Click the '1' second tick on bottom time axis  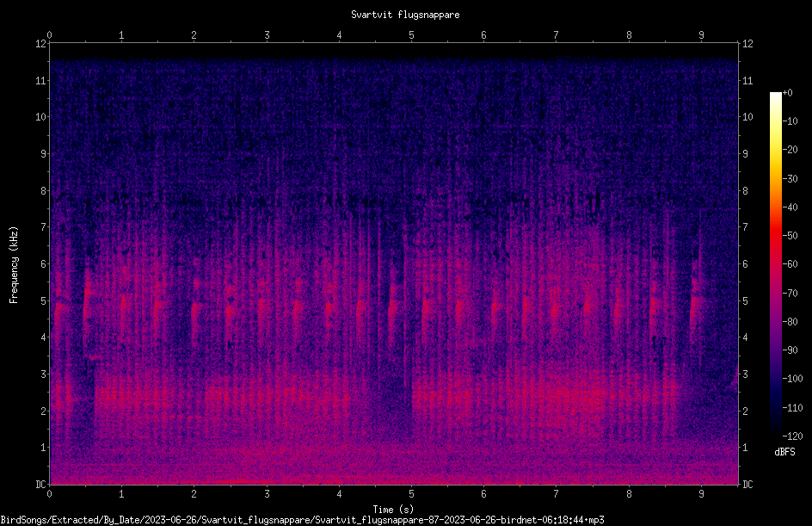(x=121, y=494)
